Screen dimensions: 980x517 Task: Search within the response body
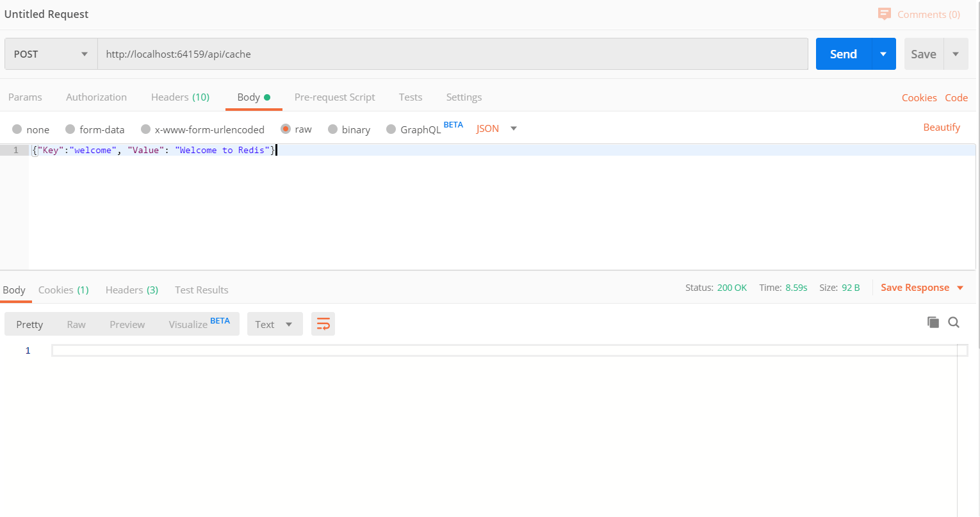coord(954,322)
